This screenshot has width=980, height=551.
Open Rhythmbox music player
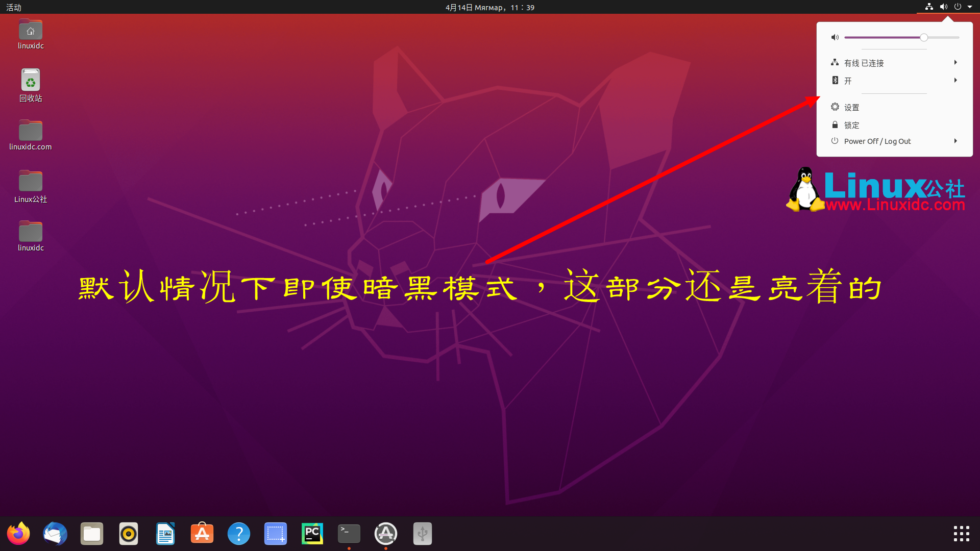128,534
